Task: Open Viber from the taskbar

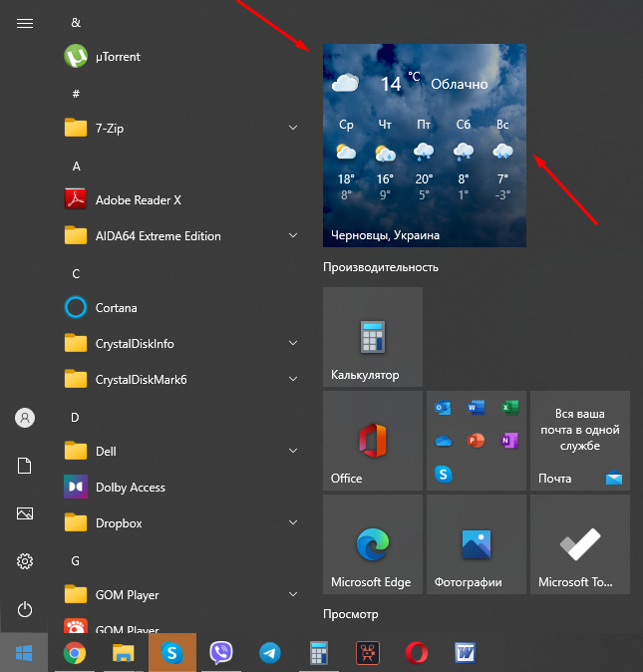Action: [221, 653]
